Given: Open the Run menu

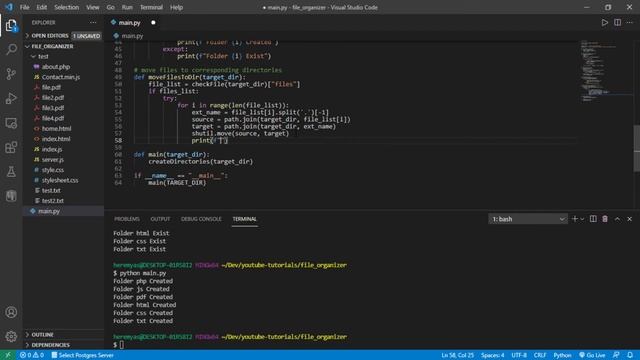Looking at the screenshot, I should [127, 7].
